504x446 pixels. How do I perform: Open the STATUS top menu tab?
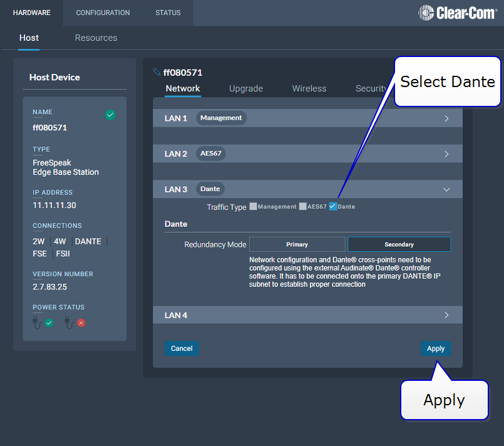168,13
